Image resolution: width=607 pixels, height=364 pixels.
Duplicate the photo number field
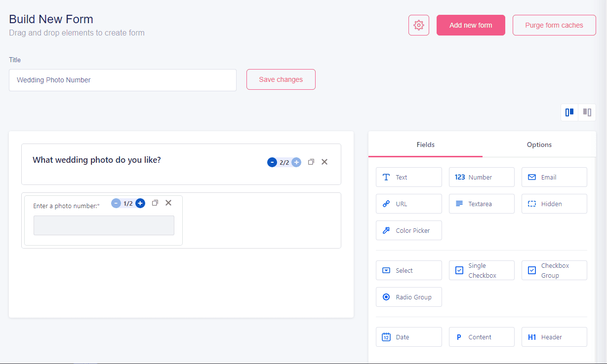point(155,203)
